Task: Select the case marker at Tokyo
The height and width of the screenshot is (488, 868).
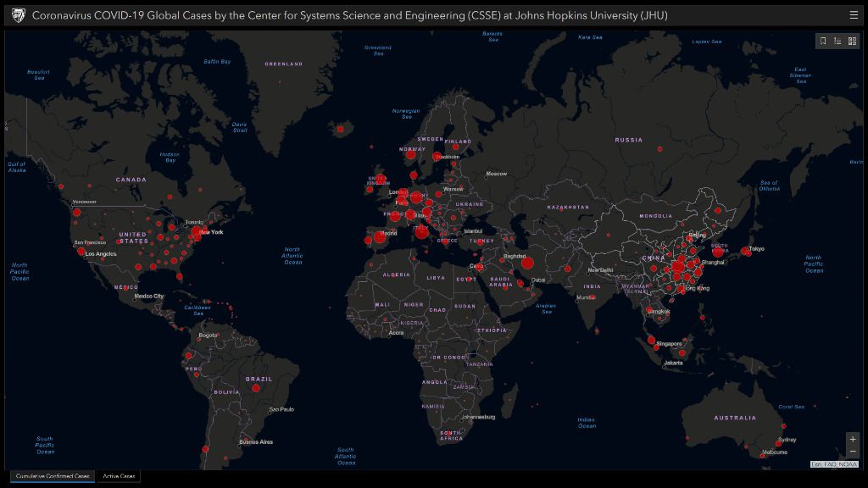Action: [746, 250]
